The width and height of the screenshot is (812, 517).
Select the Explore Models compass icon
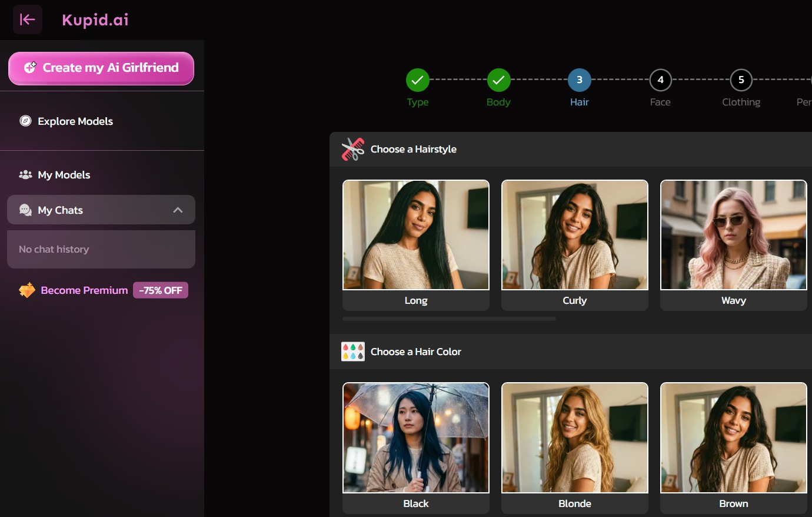tap(24, 121)
